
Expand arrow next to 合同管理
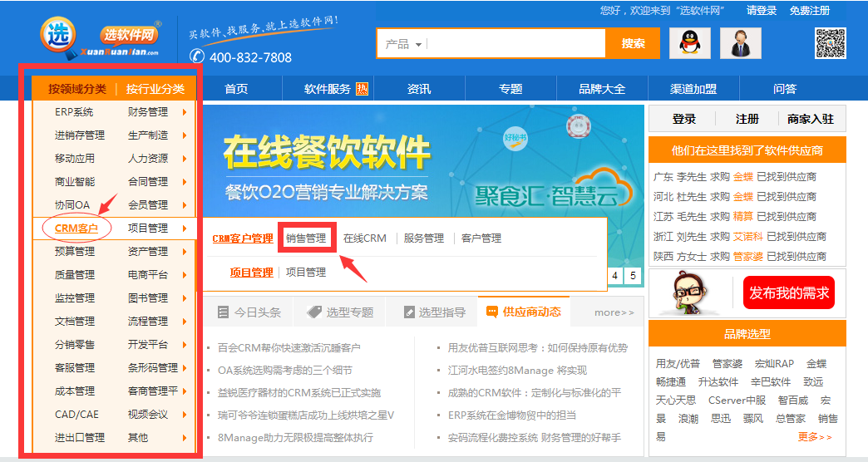point(185,182)
